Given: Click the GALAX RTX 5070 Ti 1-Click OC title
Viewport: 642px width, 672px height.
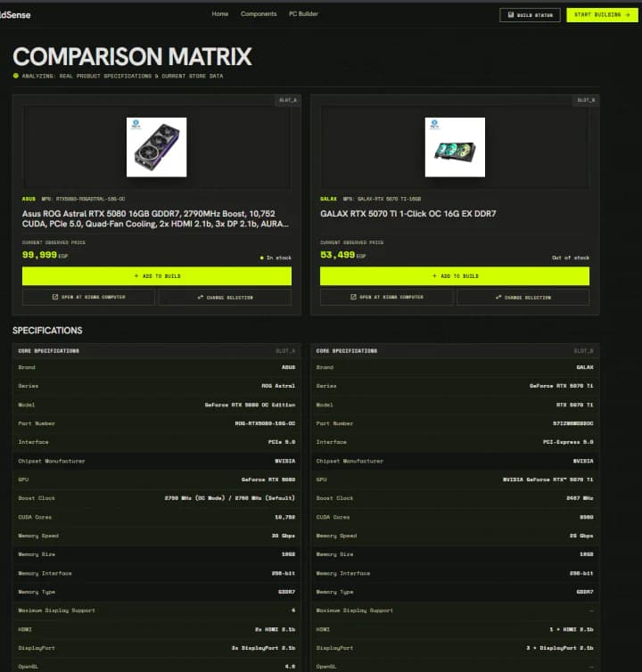Looking at the screenshot, I should click(x=407, y=214).
